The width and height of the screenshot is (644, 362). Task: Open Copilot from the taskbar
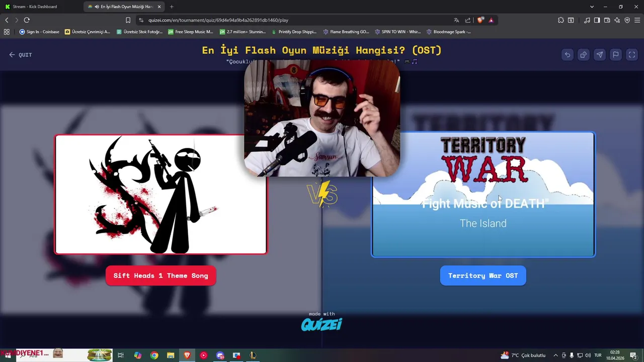[x=137, y=355]
